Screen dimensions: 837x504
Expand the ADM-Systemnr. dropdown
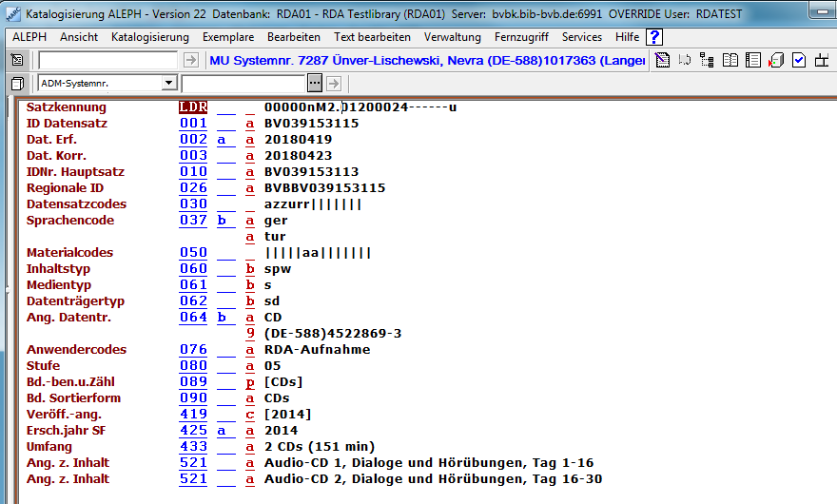click(x=168, y=84)
